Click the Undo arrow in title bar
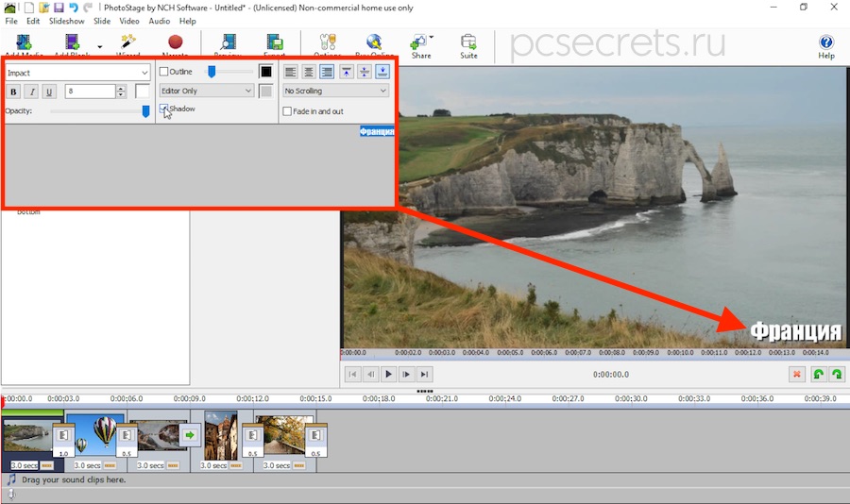 coord(73,8)
